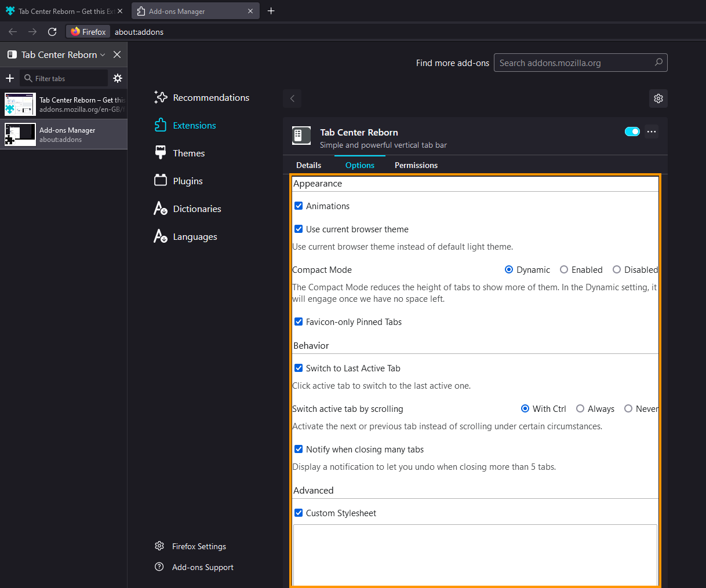Image resolution: width=706 pixels, height=588 pixels.
Task: Click the Dictionaries icon
Action: (x=161, y=209)
